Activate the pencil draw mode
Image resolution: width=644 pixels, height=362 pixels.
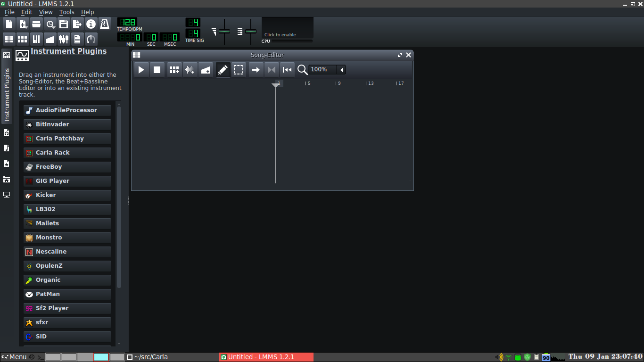pos(223,70)
